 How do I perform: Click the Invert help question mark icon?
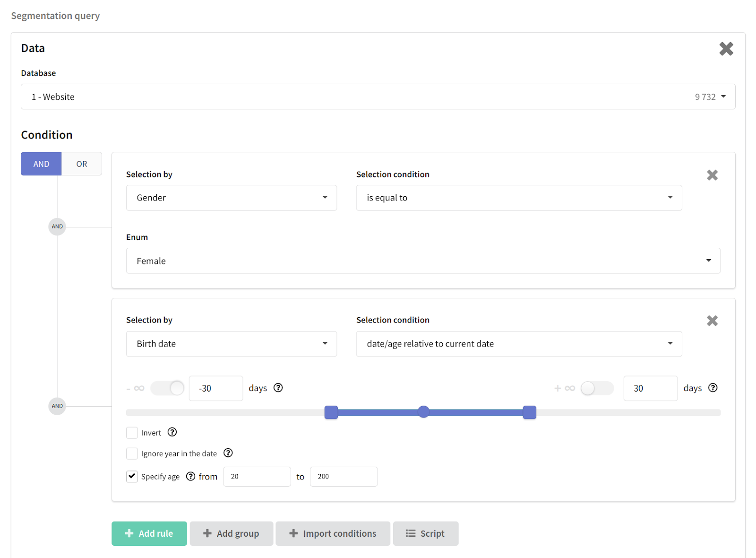172,432
